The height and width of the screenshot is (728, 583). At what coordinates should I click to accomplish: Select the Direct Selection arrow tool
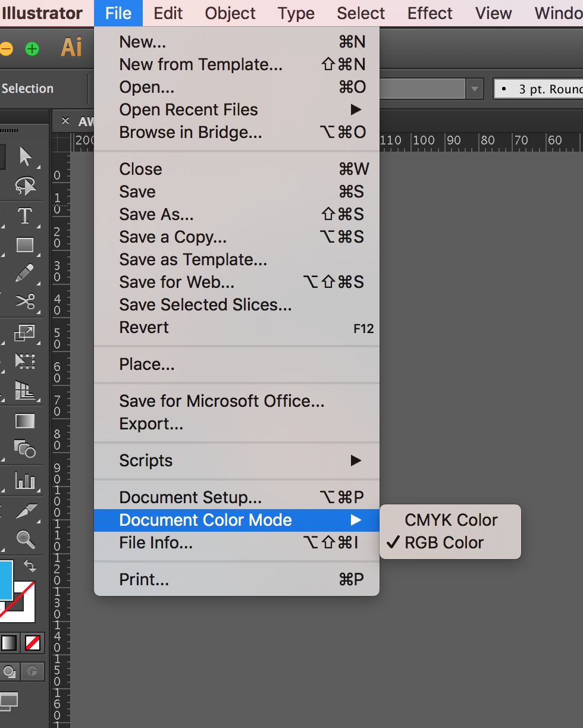coord(25,156)
